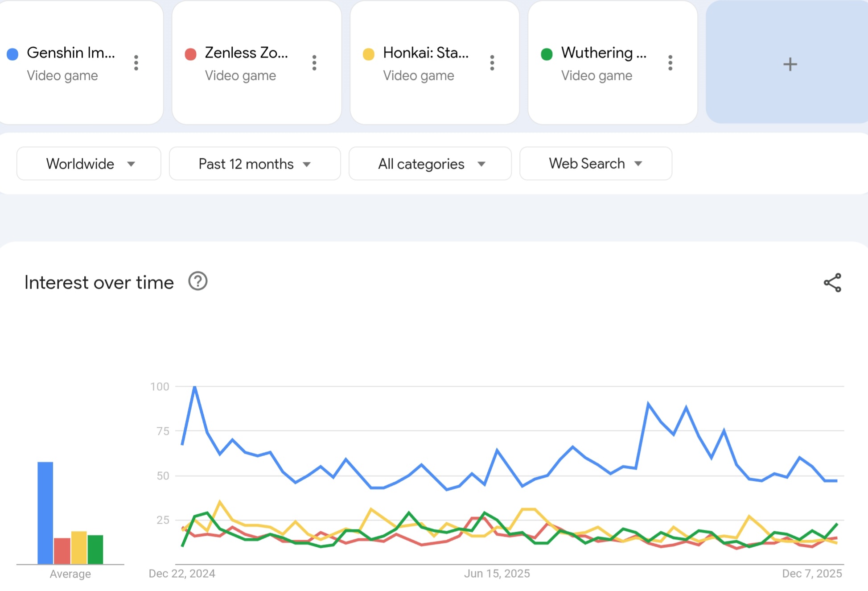Open three-dot menu for Wuthering Waves term

[x=670, y=63]
